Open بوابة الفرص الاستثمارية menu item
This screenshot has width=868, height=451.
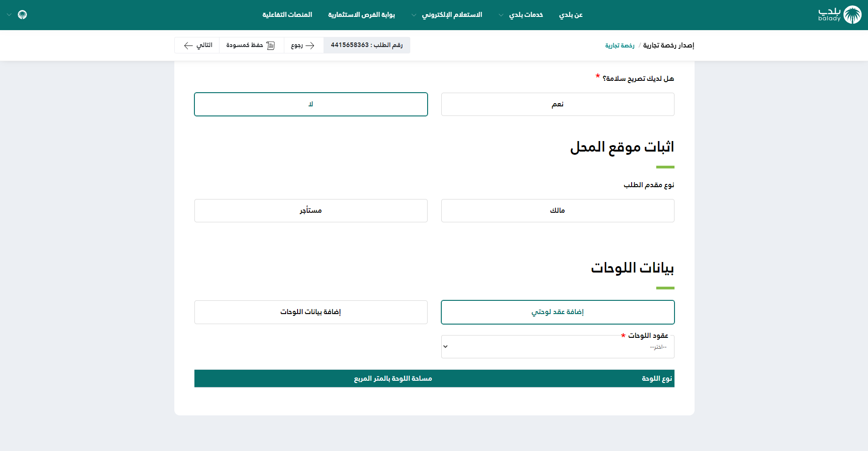click(361, 15)
